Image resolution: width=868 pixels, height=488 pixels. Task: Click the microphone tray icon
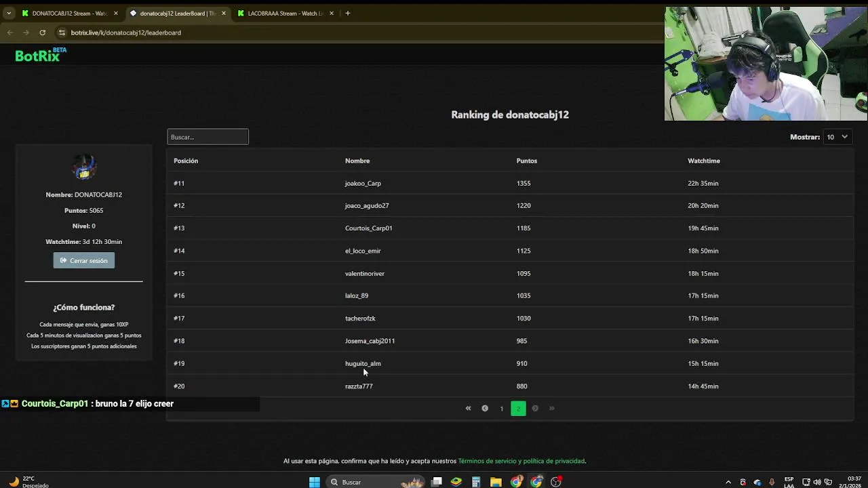coord(772,482)
